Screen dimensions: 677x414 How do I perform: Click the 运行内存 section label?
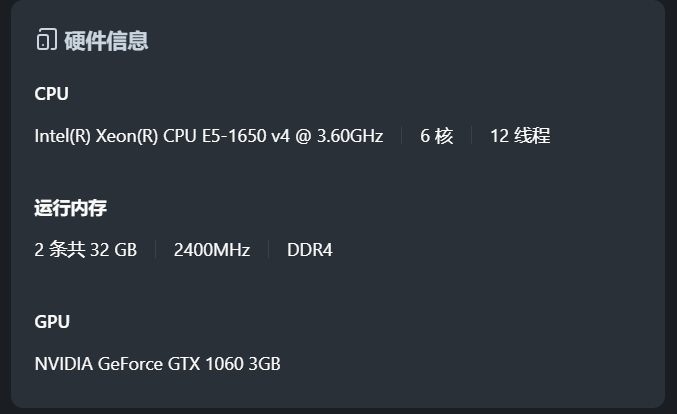pyautogui.click(x=70, y=208)
